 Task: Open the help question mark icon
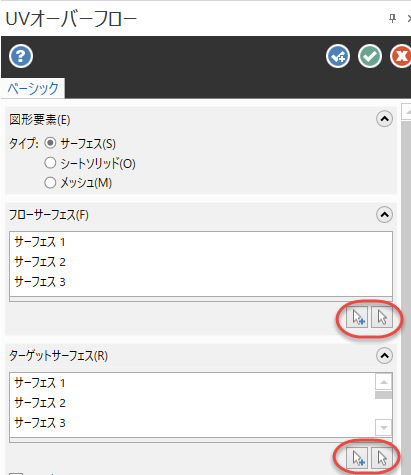21,56
